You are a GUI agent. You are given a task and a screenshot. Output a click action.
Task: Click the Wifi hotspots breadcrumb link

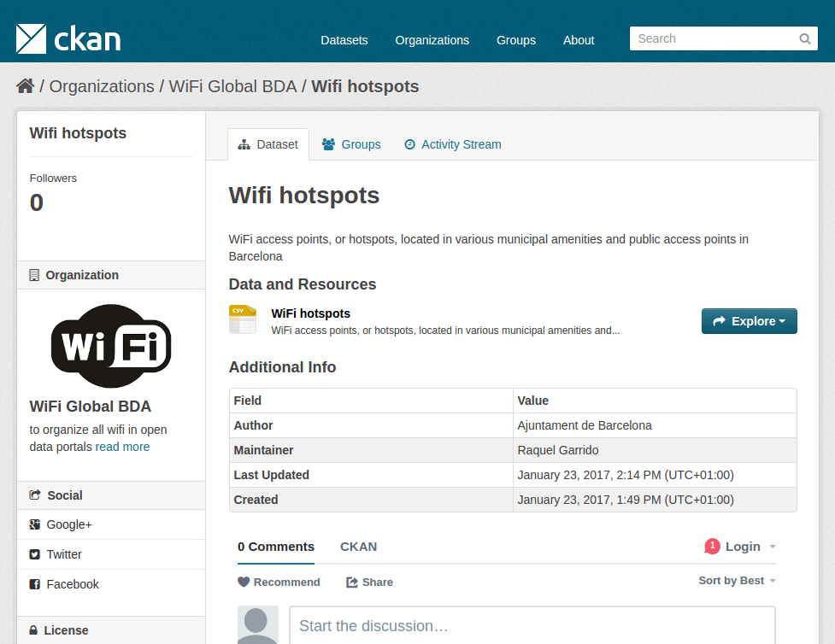pos(365,86)
